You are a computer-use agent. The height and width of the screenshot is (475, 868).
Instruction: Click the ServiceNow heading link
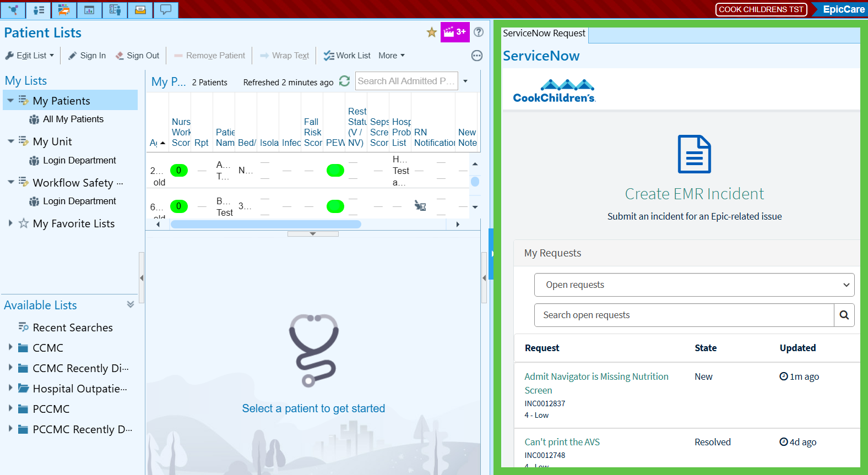[x=541, y=56]
